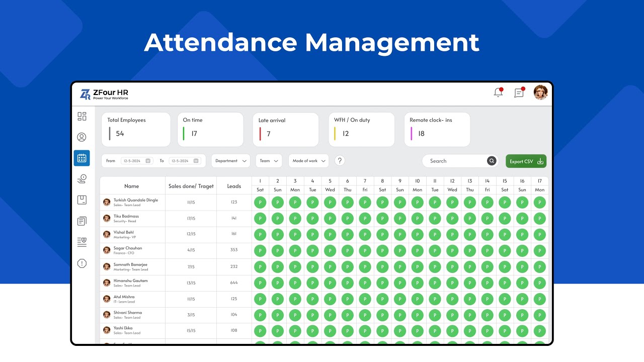Click Vishal Behl's avatar
Screen dimensions: 644x362
click(107, 234)
